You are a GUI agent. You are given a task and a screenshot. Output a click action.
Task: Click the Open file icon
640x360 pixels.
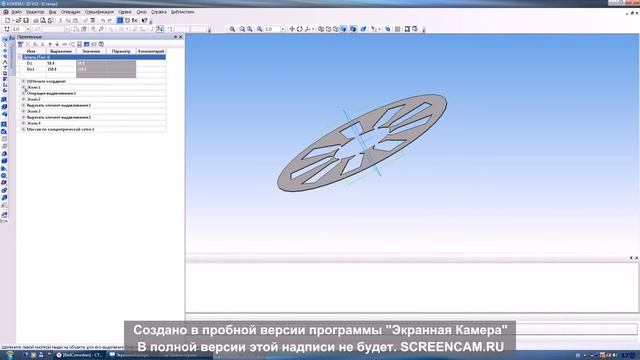(18, 20)
